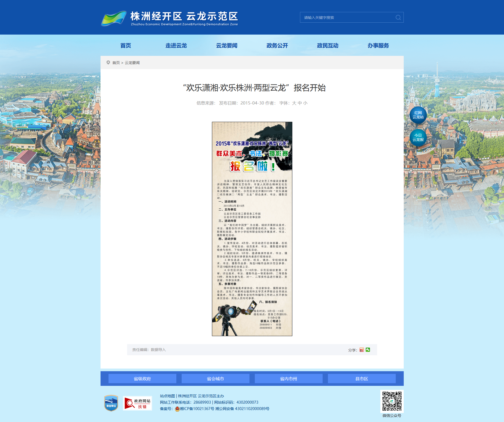Expand the 省内市州 links list

(x=289, y=379)
